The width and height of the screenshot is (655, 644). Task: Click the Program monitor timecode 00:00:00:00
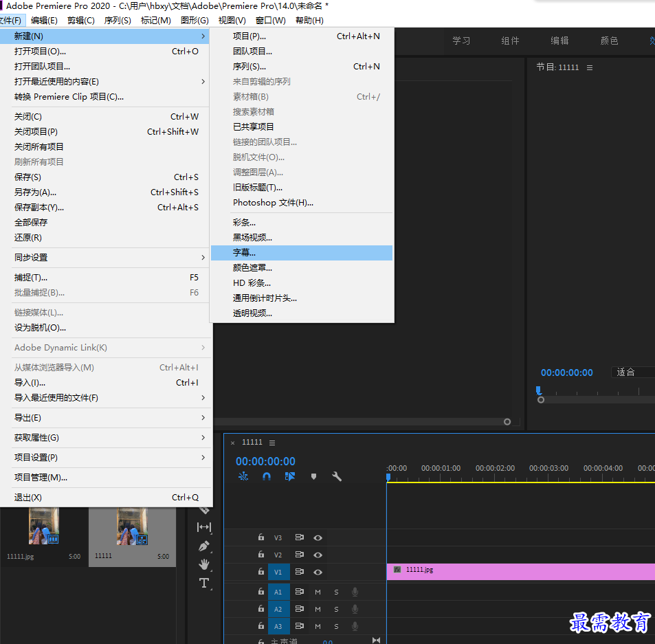(566, 373)
